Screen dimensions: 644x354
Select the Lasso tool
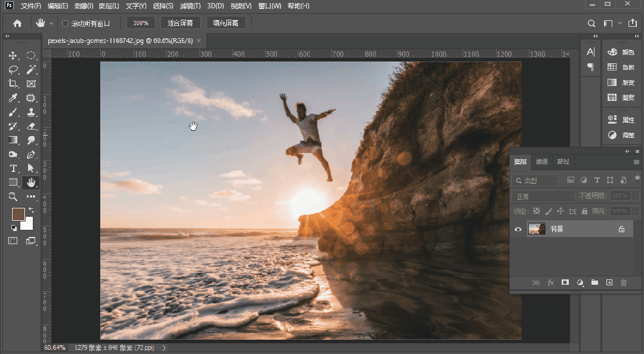coord(13,70)
